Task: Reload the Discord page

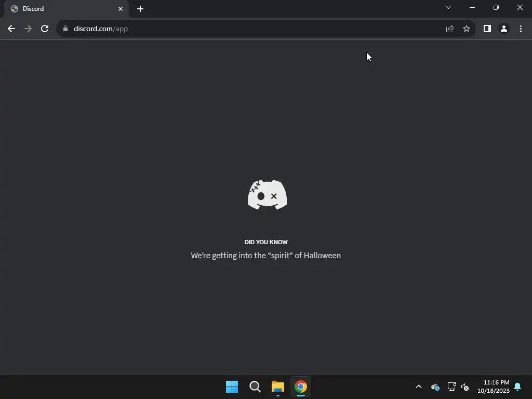Action: 45,29
